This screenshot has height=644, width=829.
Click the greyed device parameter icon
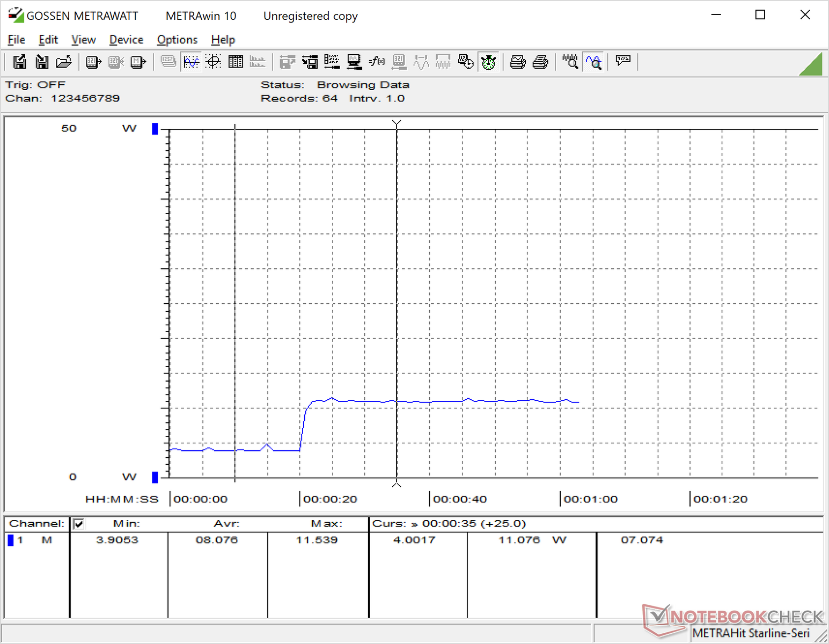click(399, 62)
